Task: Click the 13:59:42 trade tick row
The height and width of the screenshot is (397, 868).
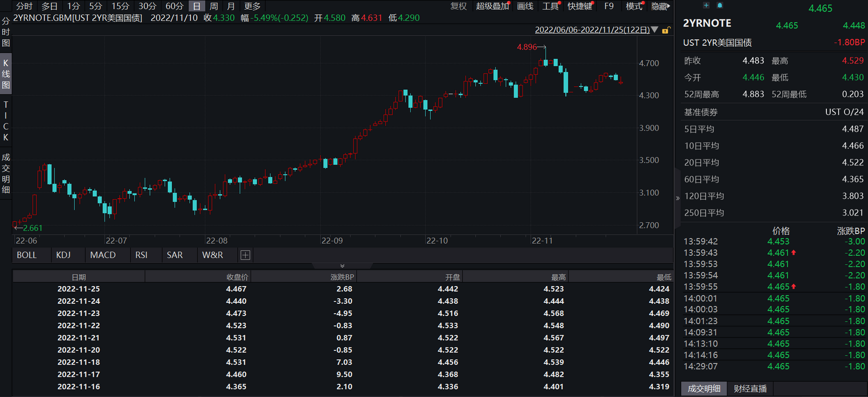Action: pos(774,241)
